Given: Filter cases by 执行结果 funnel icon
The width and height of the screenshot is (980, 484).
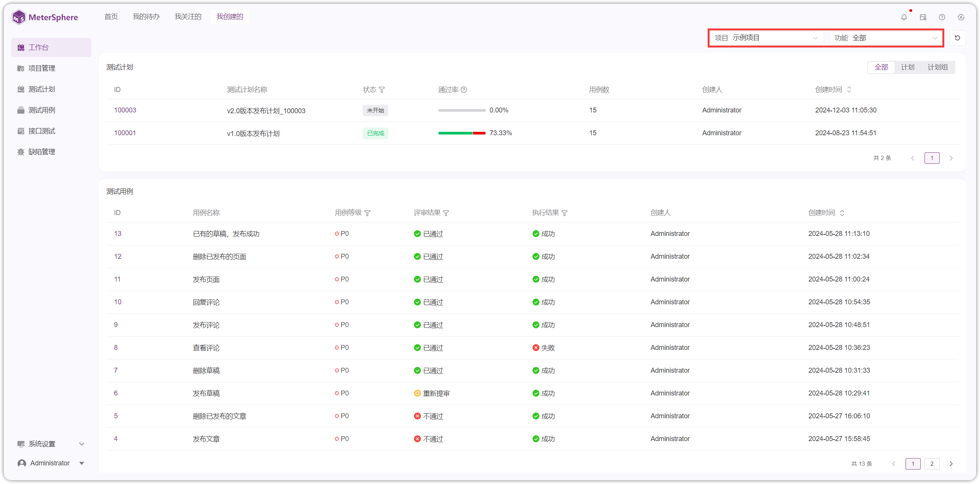Looking at the screenshot, I should [x=564, y=213].
